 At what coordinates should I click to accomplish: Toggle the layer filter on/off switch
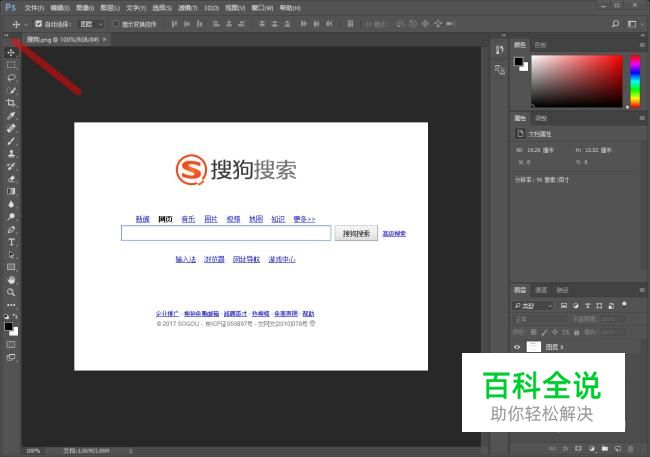(x=624, y=305)
